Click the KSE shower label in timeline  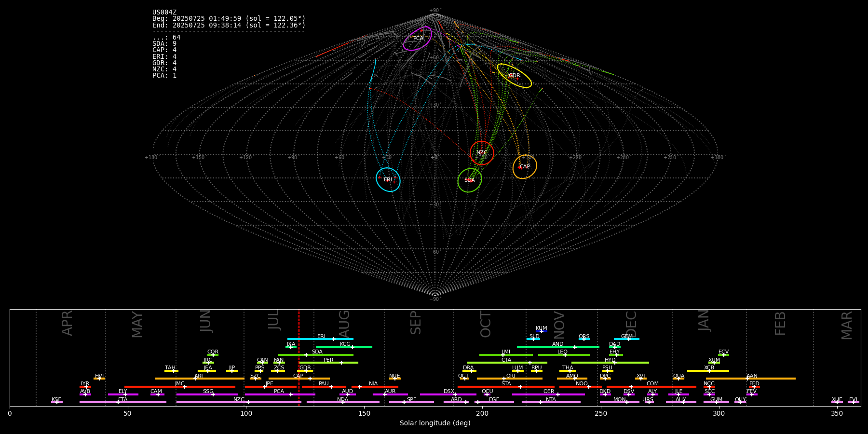pyautogui.click(x=56, y=400)
